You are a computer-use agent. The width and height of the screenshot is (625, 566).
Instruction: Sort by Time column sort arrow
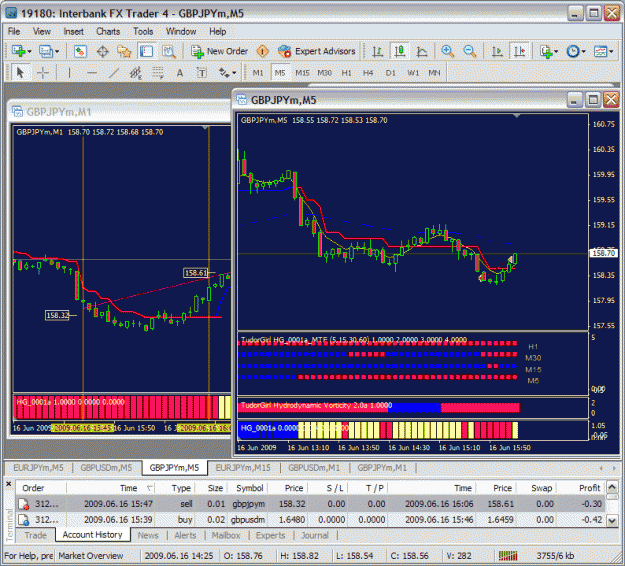point(149,488)
